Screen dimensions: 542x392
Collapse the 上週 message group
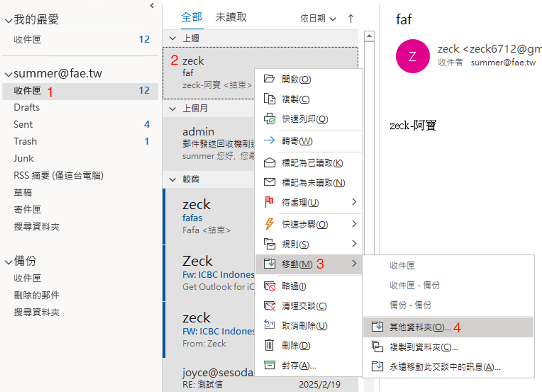(173, 39)
